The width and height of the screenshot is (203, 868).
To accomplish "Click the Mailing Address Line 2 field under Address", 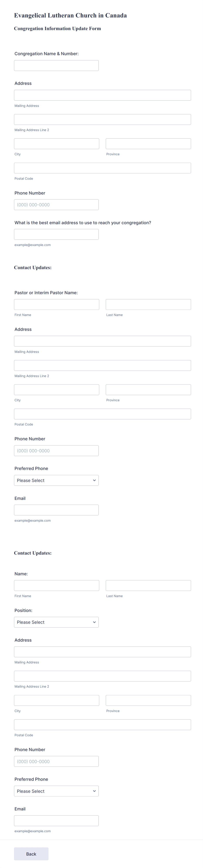I will [102, 119].
